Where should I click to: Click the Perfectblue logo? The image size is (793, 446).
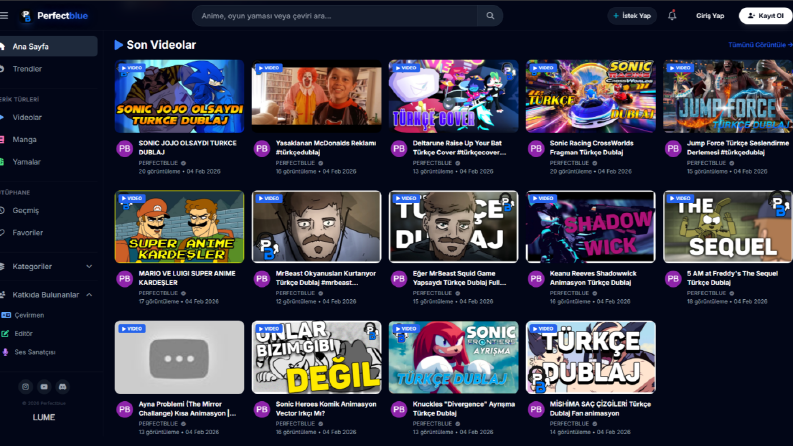54,16
